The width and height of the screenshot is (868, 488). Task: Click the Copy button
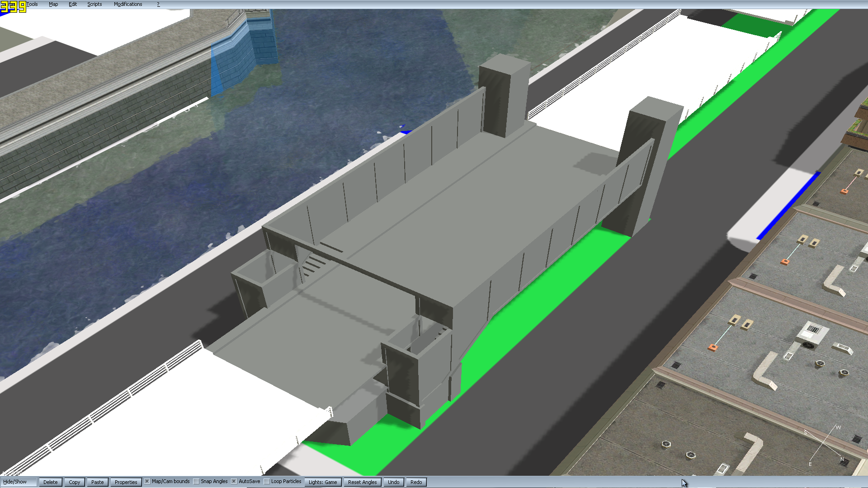click(75, 482)
